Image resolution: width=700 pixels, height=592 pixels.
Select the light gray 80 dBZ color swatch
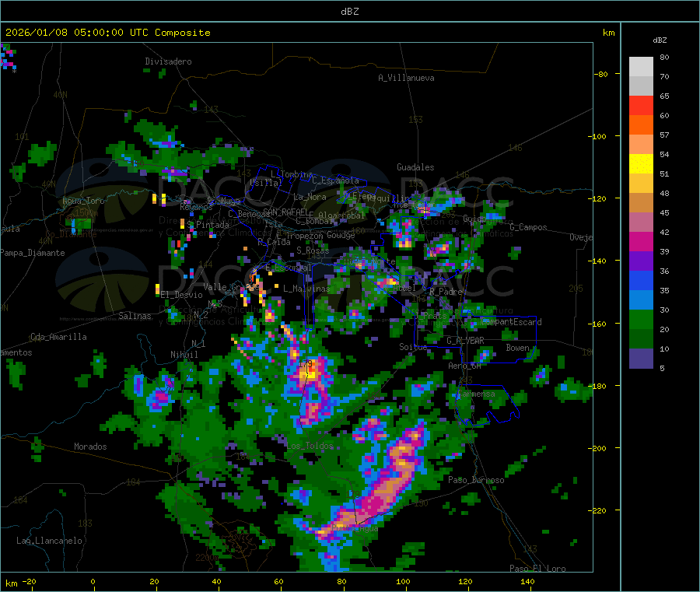[641, 67]
